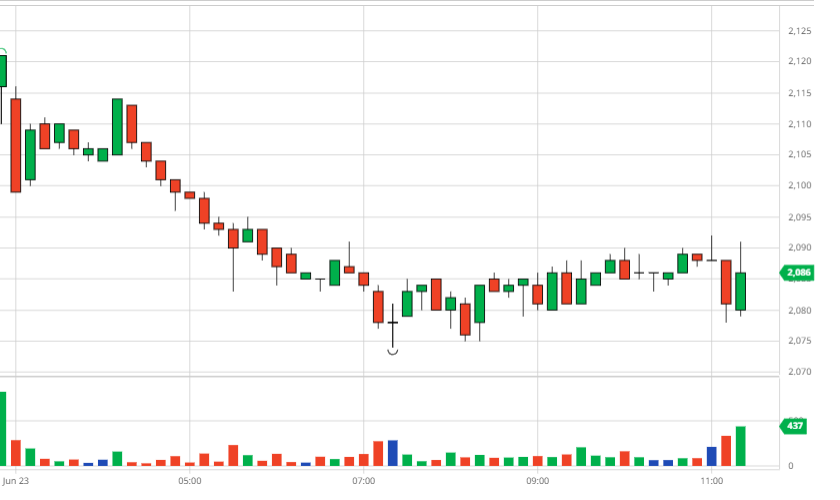
Task: Click the 0 label on volume axis
Action: coord(791,466)
